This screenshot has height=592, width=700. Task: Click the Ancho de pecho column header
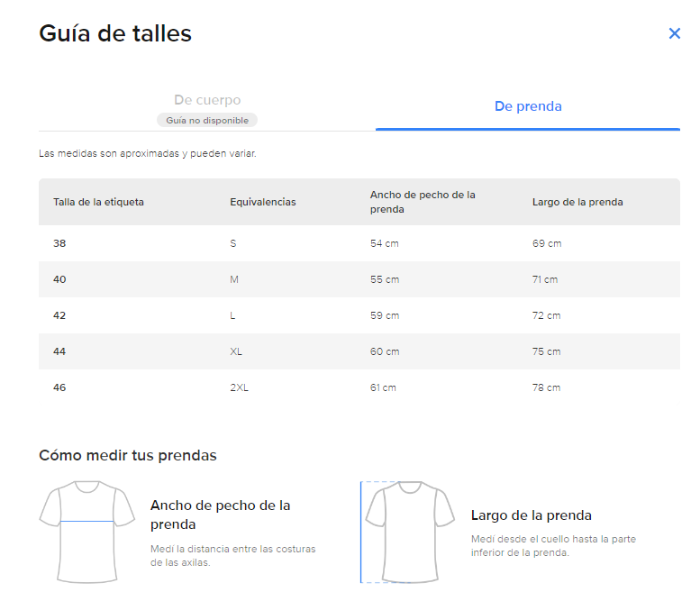(423, 202)
